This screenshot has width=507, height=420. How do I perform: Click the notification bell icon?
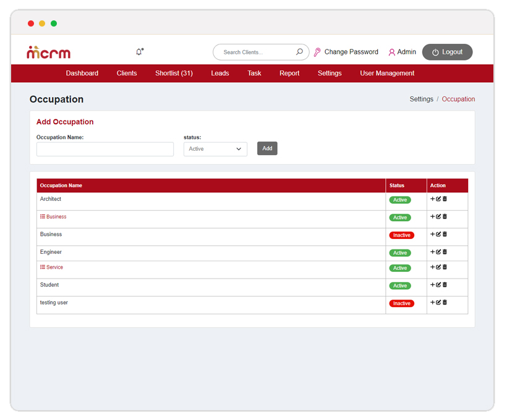coord(139,52)
